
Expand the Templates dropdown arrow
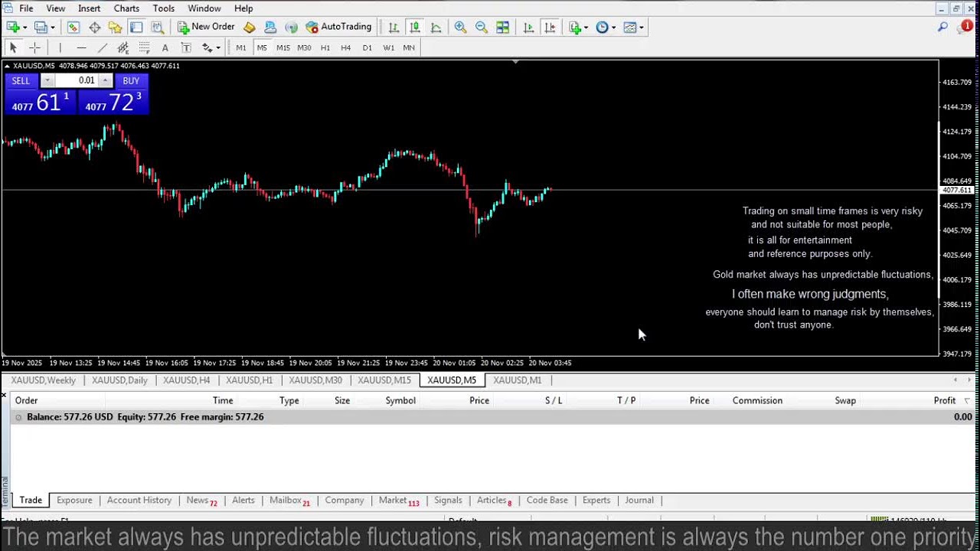[x=642, y=28]
